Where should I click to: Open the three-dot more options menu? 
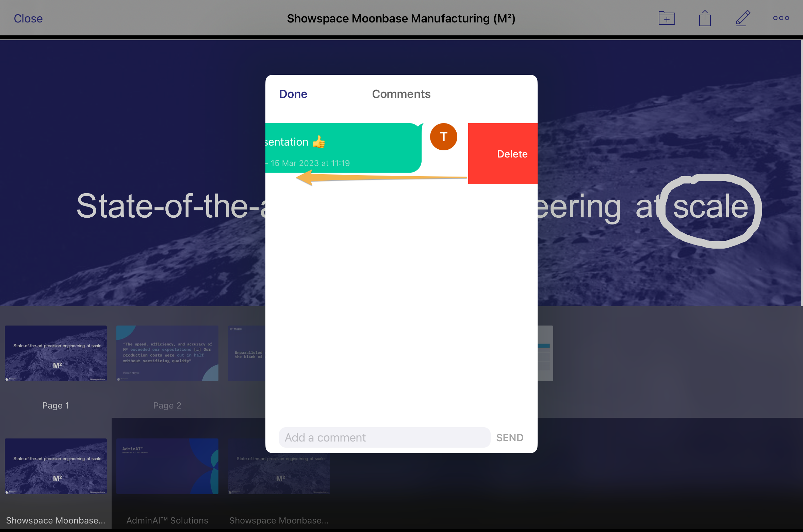781,18
